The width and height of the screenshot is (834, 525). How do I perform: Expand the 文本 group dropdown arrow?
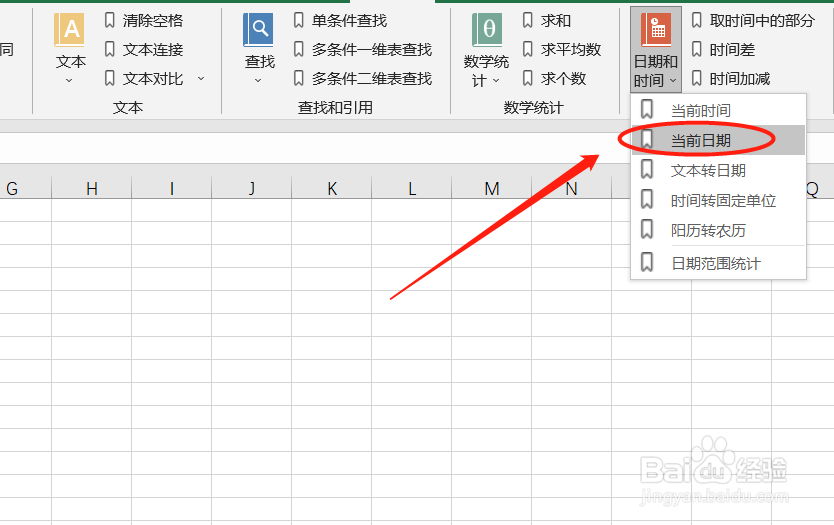coord(69,81)
